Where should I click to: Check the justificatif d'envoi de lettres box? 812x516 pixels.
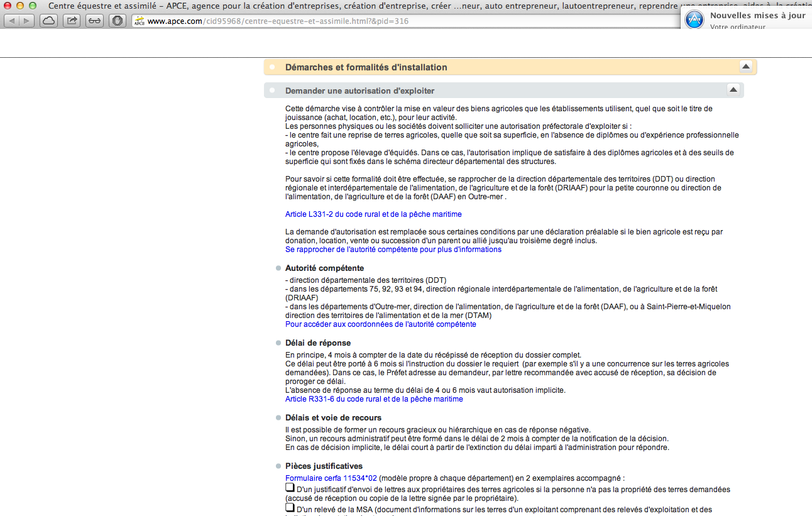point(290,488)
